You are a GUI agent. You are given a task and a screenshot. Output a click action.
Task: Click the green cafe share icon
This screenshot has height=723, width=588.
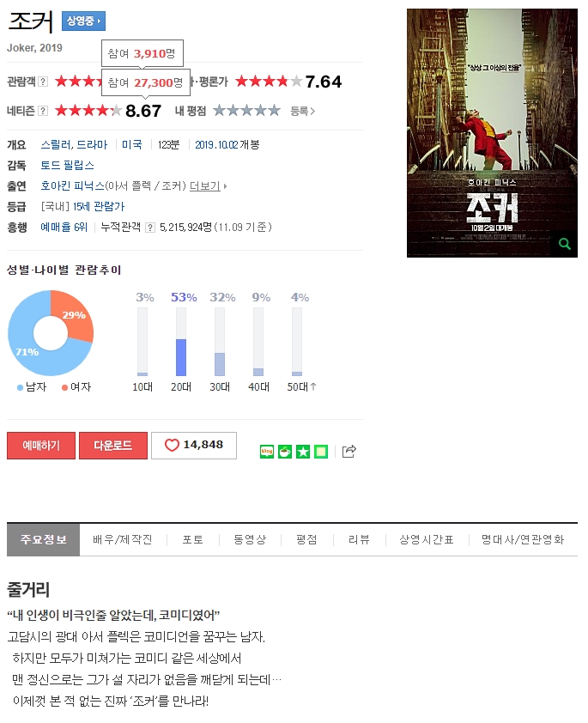coord(285,452)
